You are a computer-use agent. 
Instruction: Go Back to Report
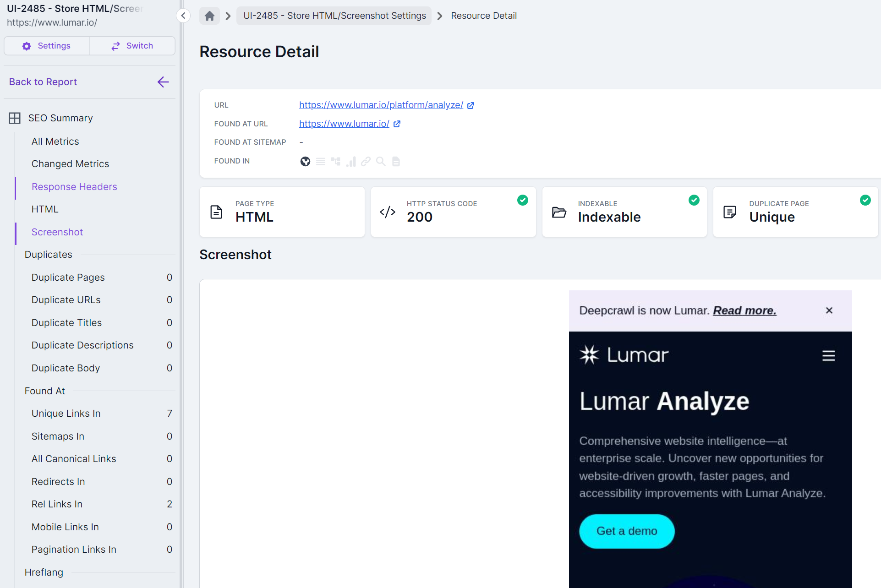43,82
